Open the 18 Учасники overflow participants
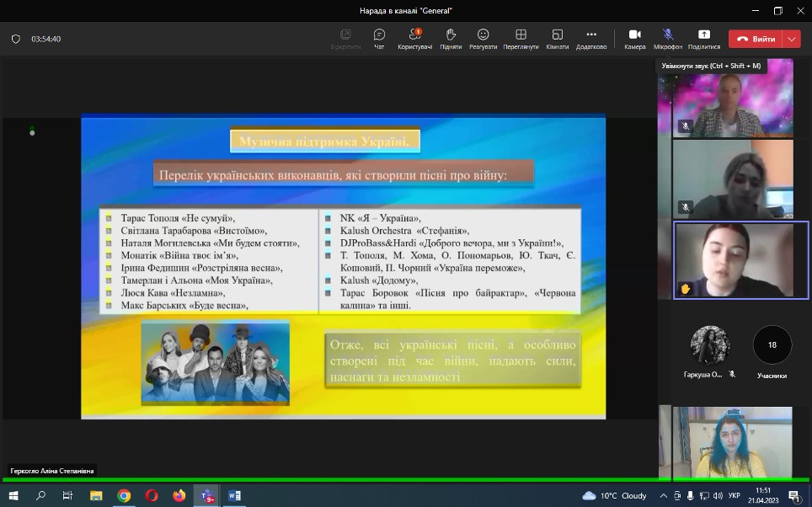Screen dimensions: 812x507 pyautogui.click(x=772, y=344)
